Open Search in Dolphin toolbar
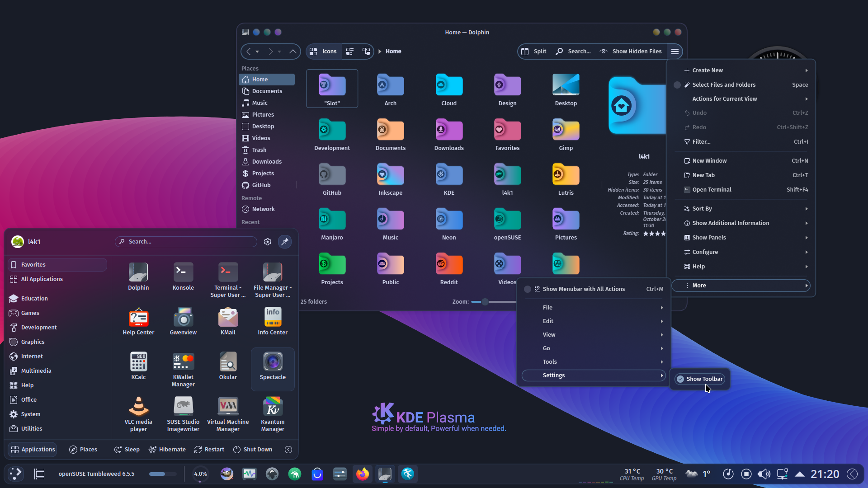The image size is (868, 488). (573, 52)
